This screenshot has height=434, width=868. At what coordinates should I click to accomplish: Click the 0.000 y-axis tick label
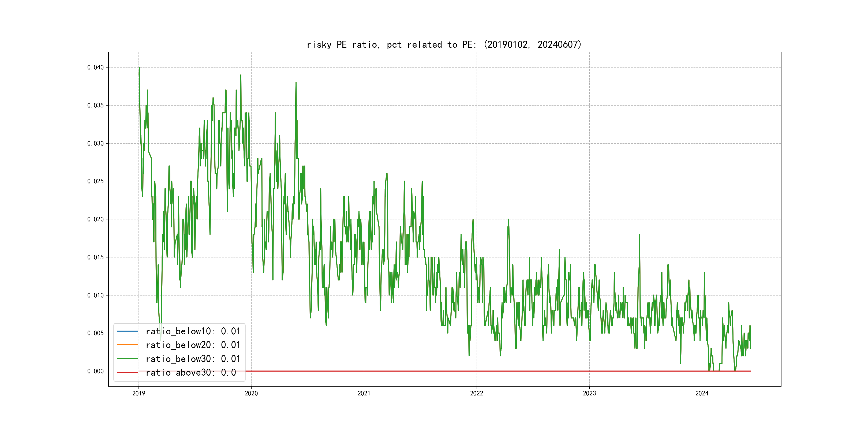point(95,371)
